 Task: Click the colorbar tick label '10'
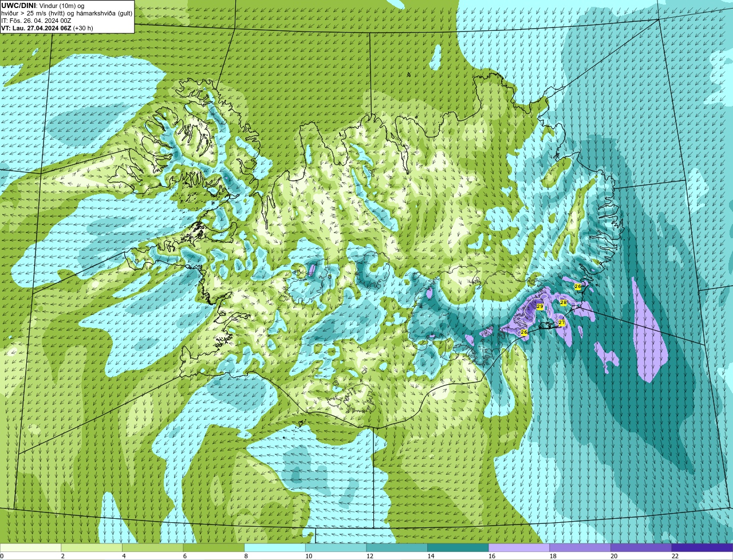pyautogui.click(x=309, y=556)
